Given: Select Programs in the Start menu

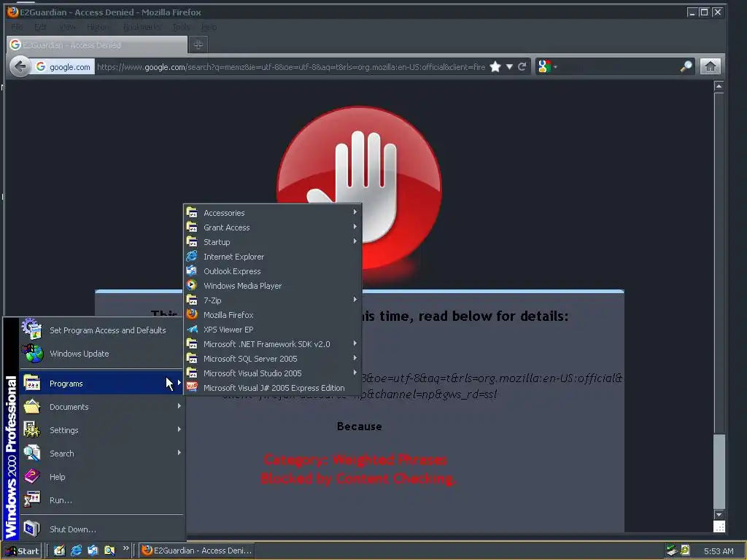Looking at the screenshot, I should click(101, 384).
